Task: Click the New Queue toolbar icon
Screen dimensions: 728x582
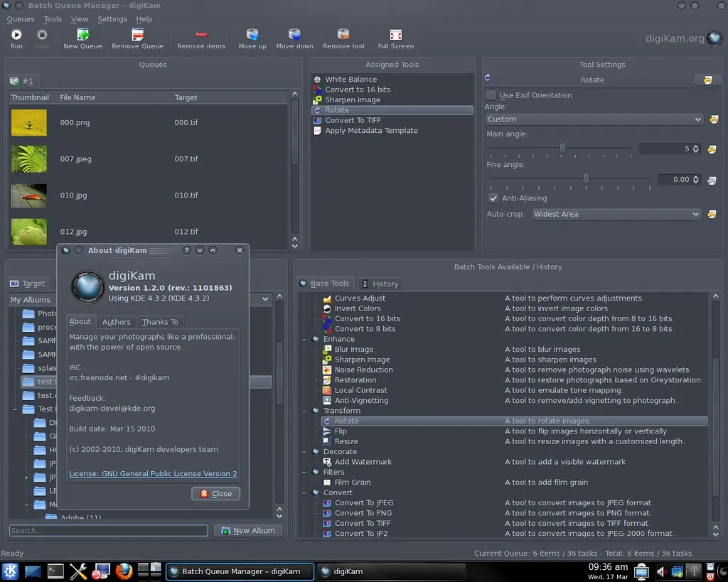Action: 82,35
